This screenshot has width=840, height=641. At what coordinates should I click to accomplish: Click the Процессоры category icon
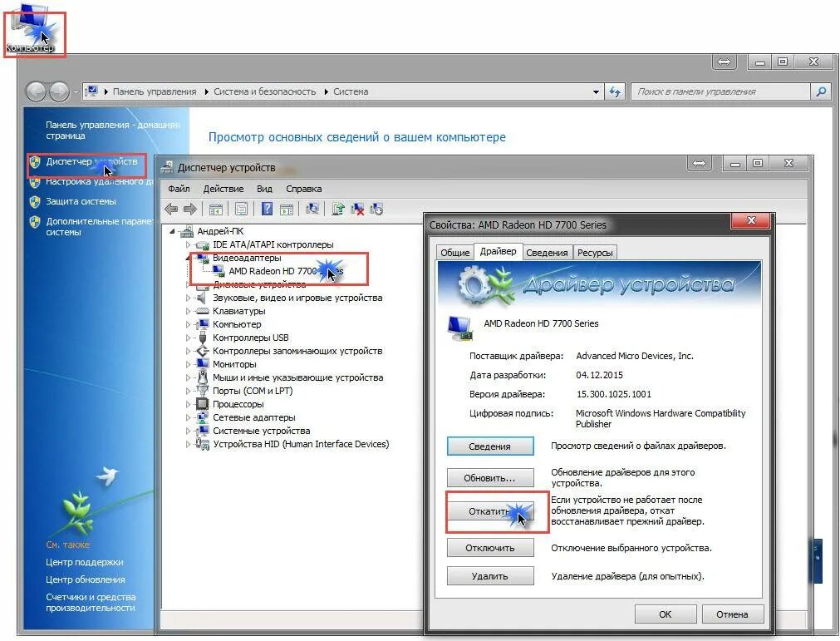202,403
